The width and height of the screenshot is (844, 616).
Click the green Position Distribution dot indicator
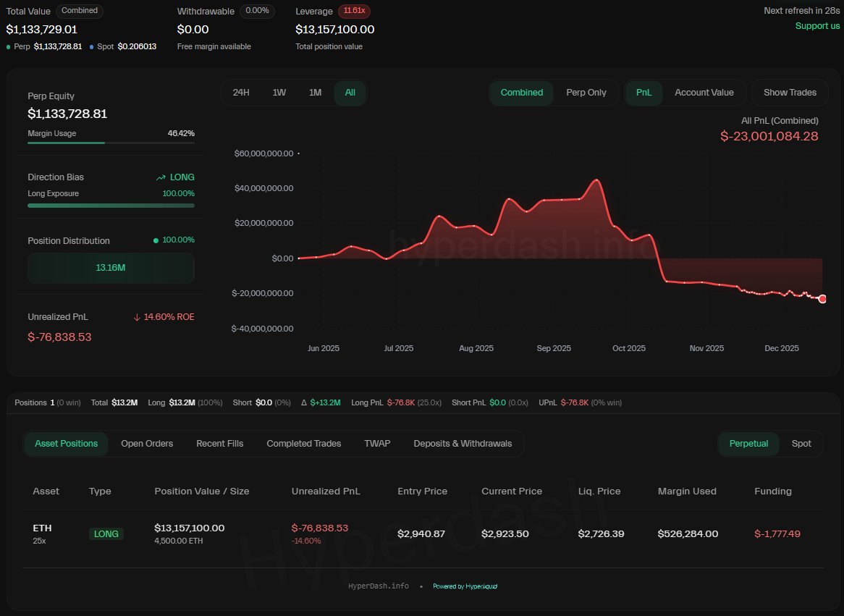point(156,240)
